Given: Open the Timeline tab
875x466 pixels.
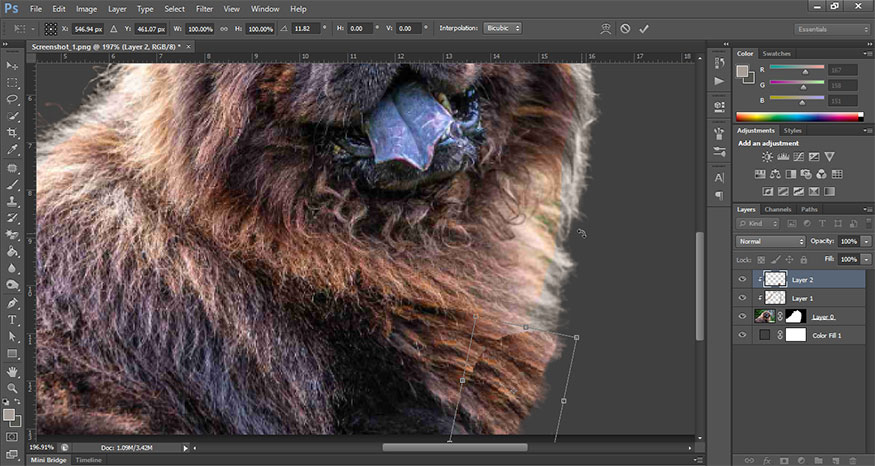Looking at the screenshot, I should (88, 460).
